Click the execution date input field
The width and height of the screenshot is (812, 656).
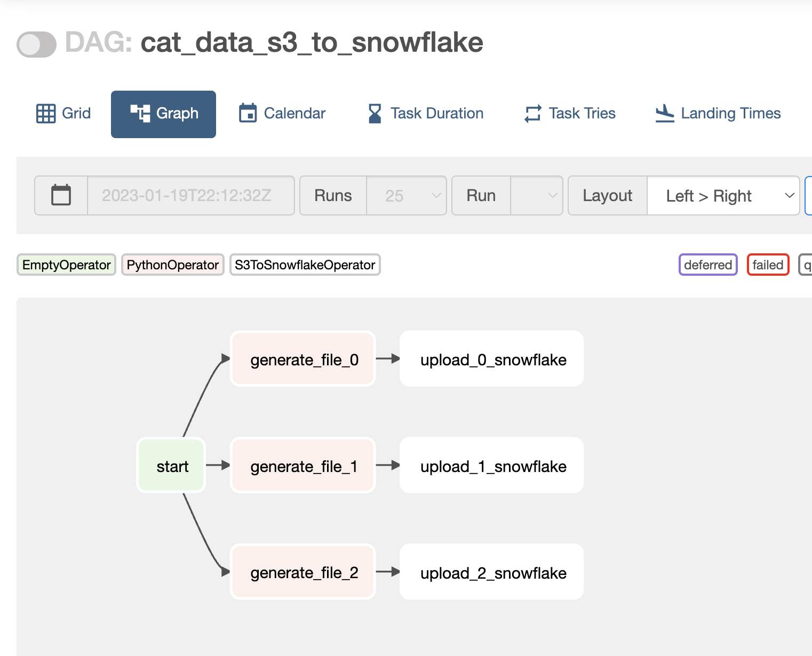(x=189, y=195)
